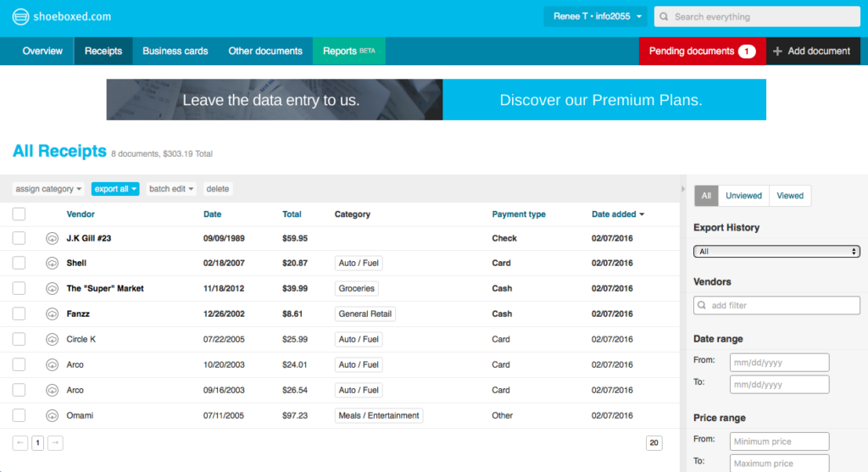Expand the export all dropdown
The height and width of the screenshot is (472, 868).
tap(115, 189)
